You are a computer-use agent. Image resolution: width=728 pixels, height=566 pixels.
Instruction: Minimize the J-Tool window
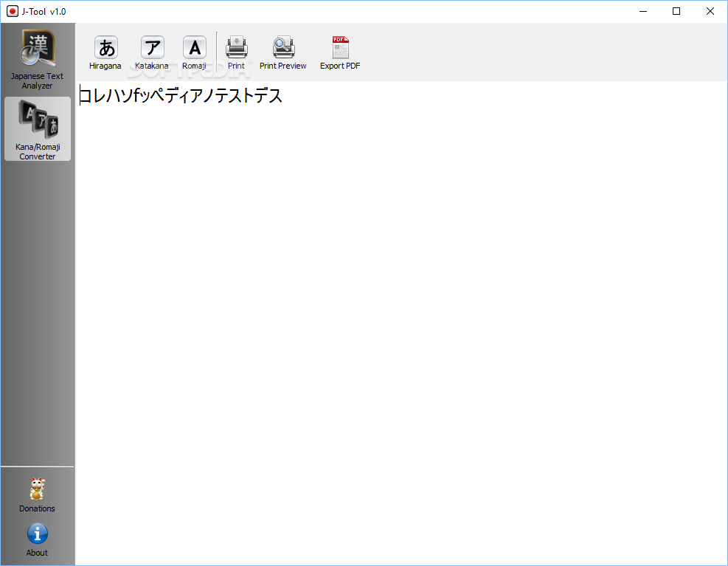pyautogui.click(x=643, y=11)
